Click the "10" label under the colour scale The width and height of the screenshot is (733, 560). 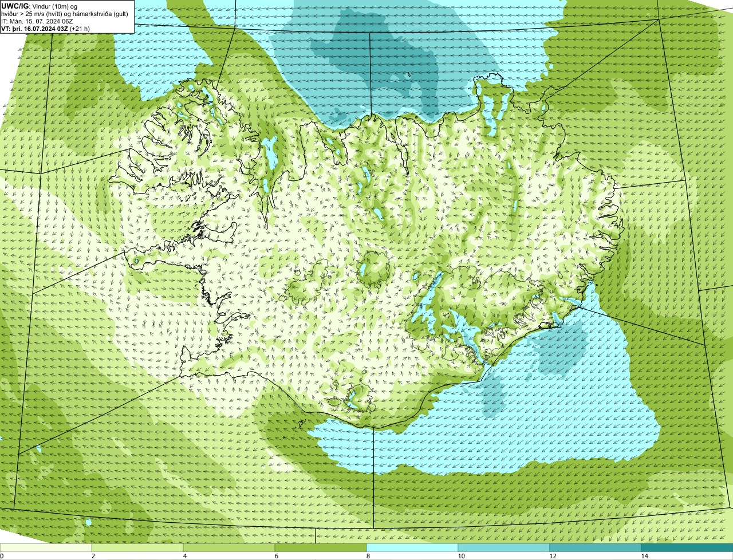click(461, 556)
